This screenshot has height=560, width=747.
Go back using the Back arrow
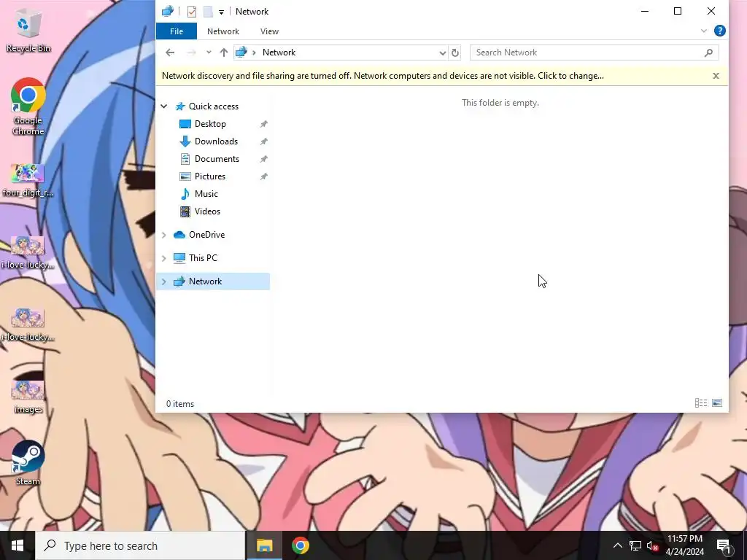click(170, 52)
